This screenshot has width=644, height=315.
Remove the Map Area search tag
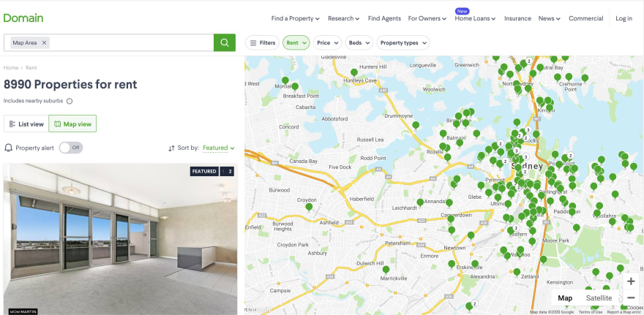pos(45,42)
